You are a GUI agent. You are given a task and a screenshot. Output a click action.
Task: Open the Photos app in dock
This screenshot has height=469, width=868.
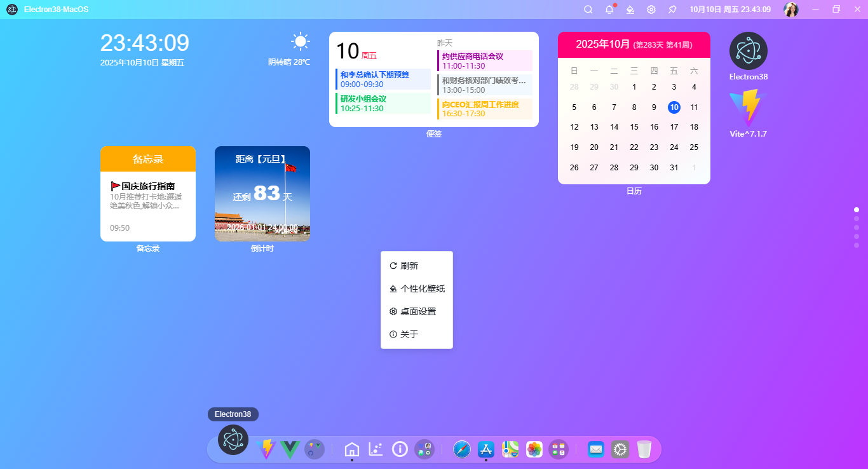pos(534,449)
